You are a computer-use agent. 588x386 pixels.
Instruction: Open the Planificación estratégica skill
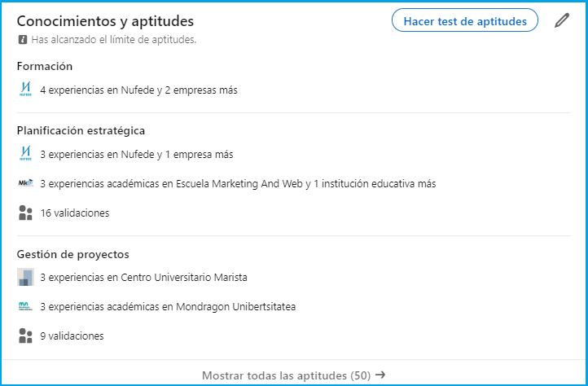(x=81, y=130)
